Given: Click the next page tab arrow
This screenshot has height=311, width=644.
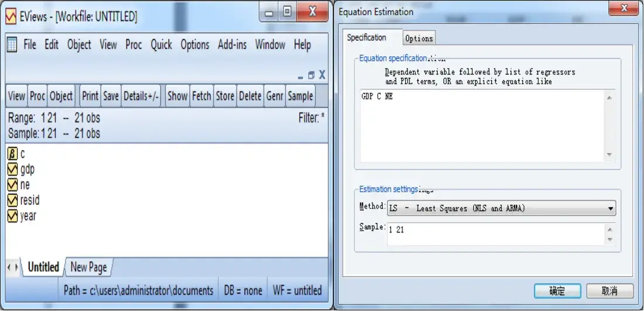Looking at the screenshot, I should tap(16, 268).
